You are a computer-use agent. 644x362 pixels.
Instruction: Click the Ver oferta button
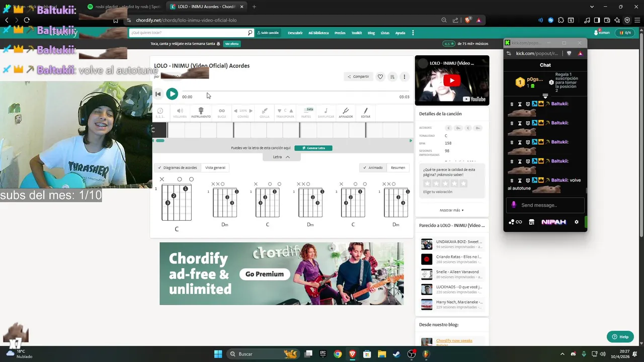[232, 44]
